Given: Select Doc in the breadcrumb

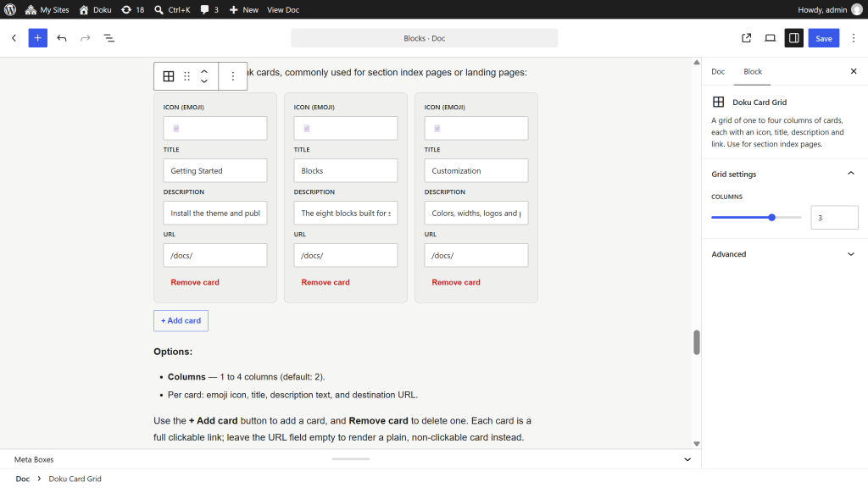Looking at the screenshot, I should coord(23,479).
